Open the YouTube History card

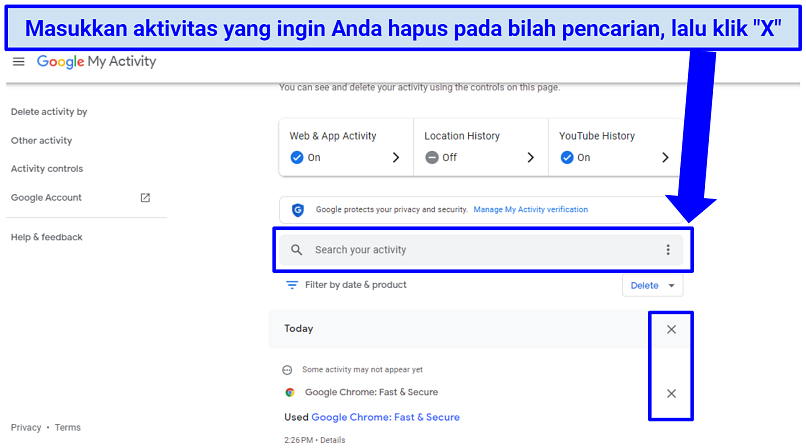(x=615, y=147)
